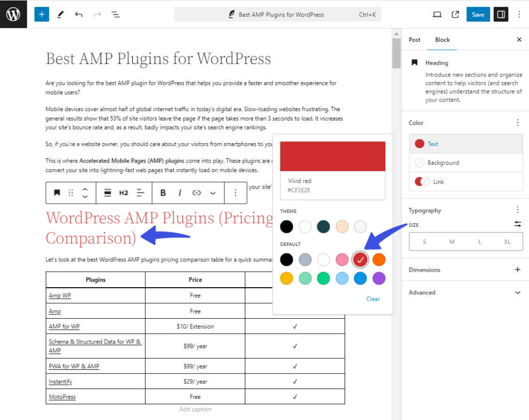The height and width of the screenshot is (420, 529).
Task: Deselect checked vivid red swatch
Action: click(x=360, y=260)
